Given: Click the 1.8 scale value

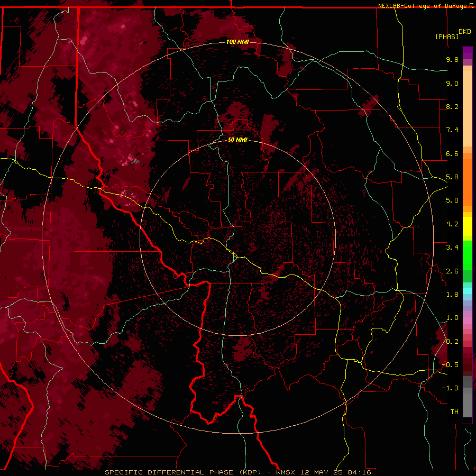Looking at the screenshot, I should coord(452,295).
